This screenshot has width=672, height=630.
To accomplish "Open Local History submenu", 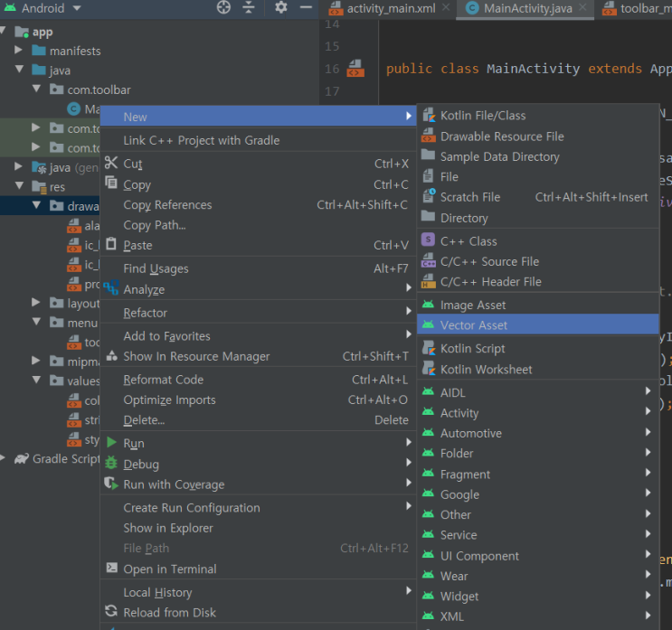I will coord(258,592).
